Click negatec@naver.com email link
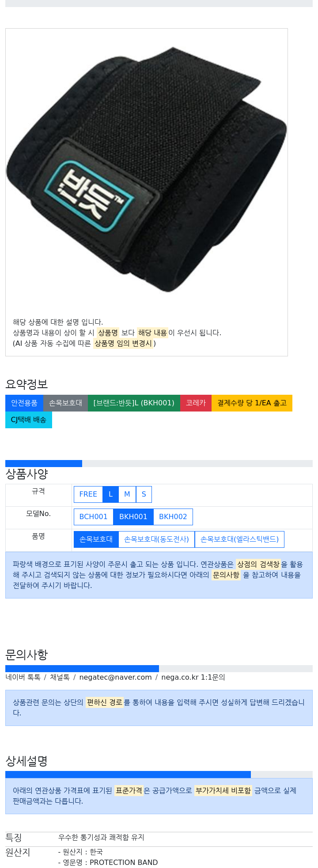318x868 pixels. [115, 677]
